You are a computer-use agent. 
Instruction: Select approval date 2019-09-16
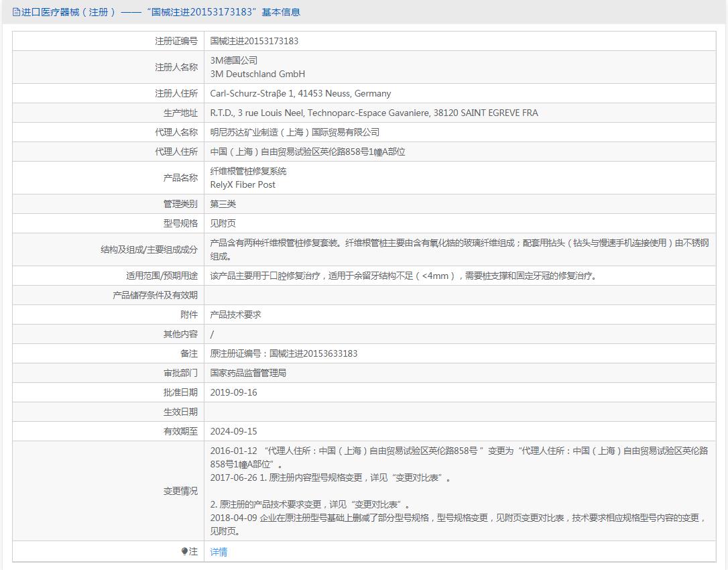233,392
